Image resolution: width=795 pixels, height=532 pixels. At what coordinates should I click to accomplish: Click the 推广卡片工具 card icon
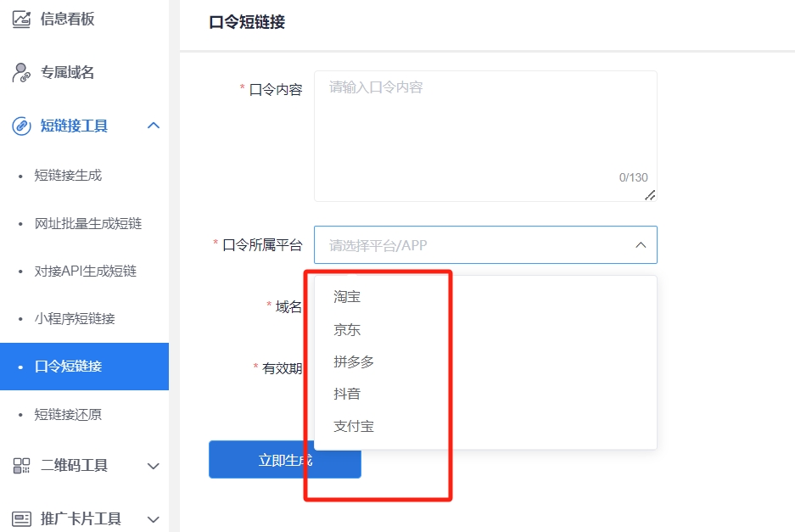point(21,518)
